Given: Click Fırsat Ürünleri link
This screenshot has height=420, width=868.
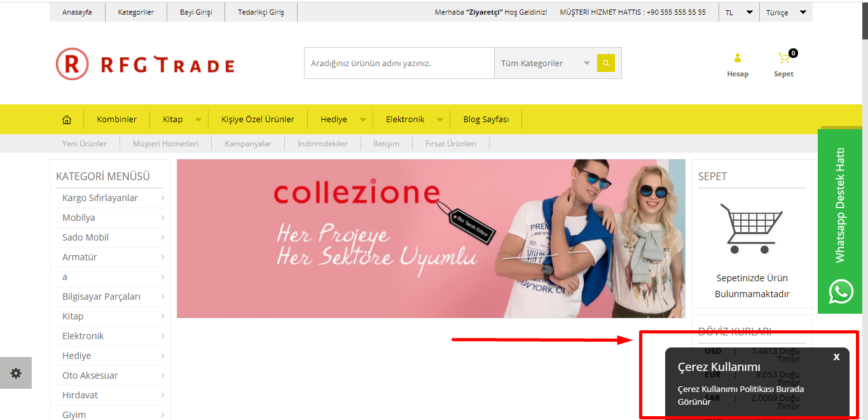Looking at the screenshot, I should point(450,143).
